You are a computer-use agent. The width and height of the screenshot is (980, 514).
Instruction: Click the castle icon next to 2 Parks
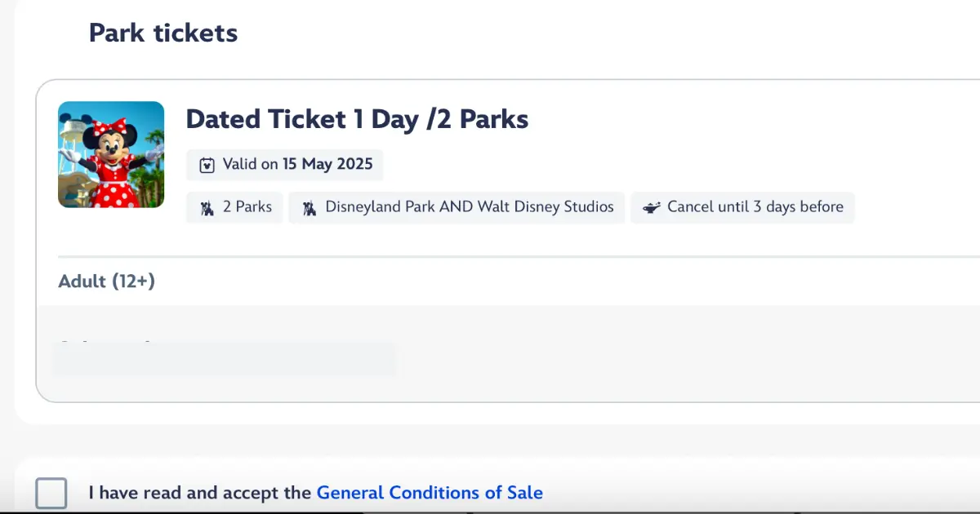click(x=207, y=208)
